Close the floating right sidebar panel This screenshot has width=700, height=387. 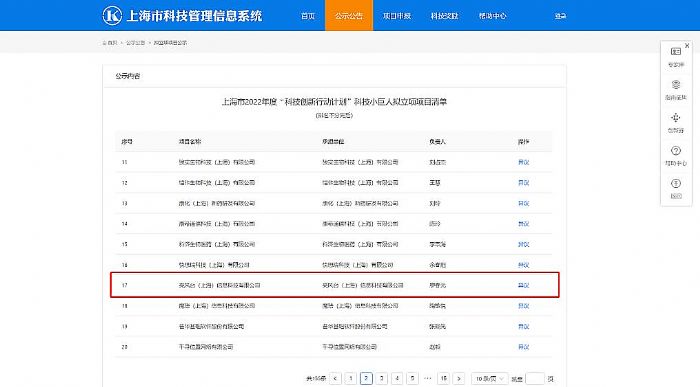point(687,46)
